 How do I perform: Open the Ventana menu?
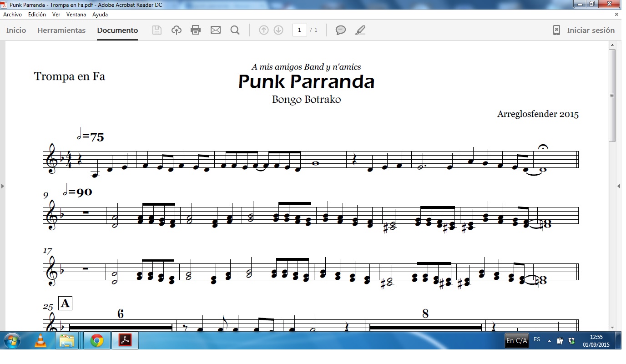(76, 15)
